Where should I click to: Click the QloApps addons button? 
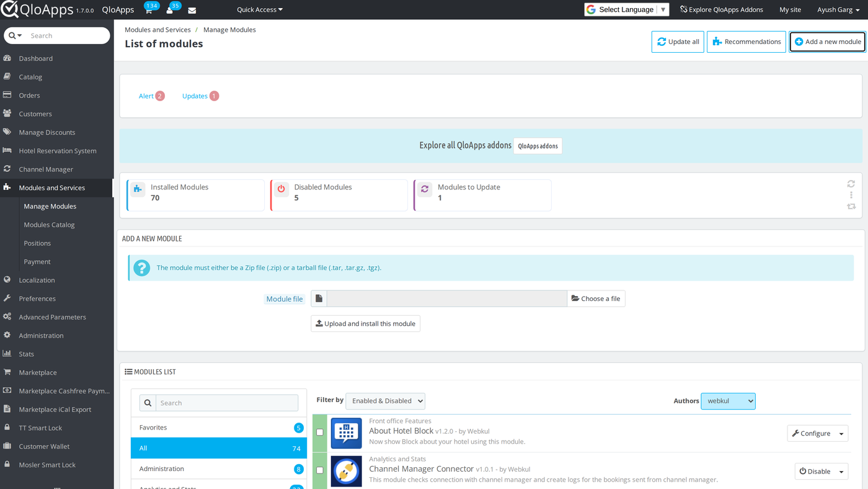tap(538, 146)
